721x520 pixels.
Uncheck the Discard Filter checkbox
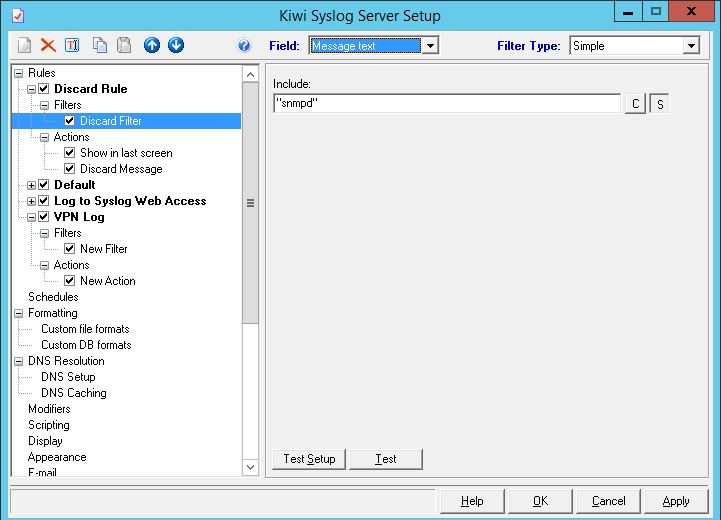click(x=69, y=121)
